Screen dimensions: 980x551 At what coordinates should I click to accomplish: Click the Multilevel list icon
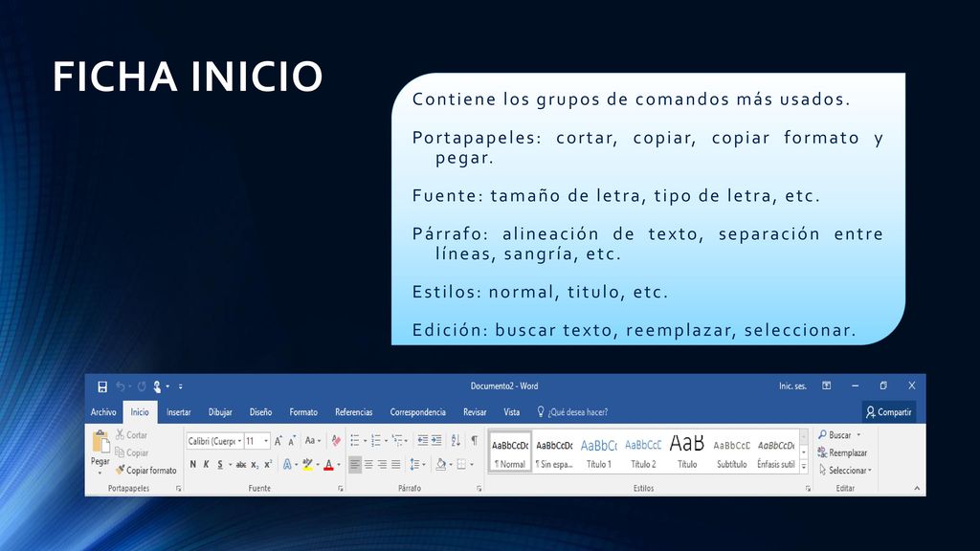pos(398,441)
